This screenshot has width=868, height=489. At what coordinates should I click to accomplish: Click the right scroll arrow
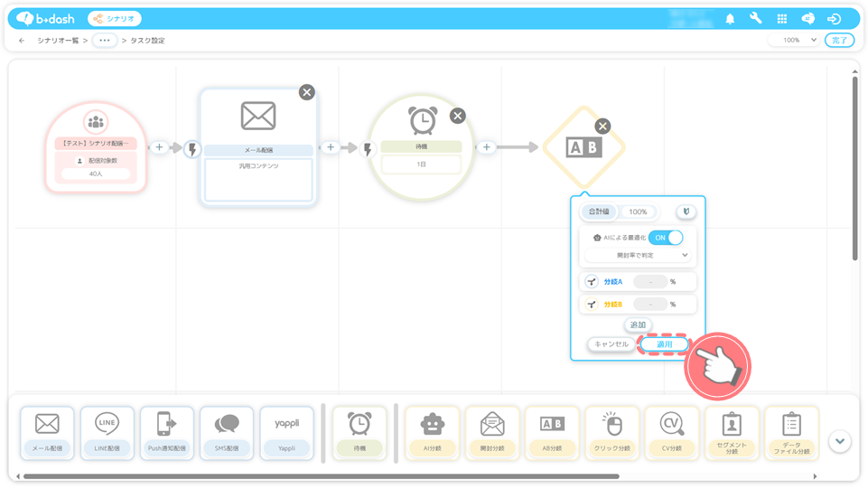[x=815, y=476]
